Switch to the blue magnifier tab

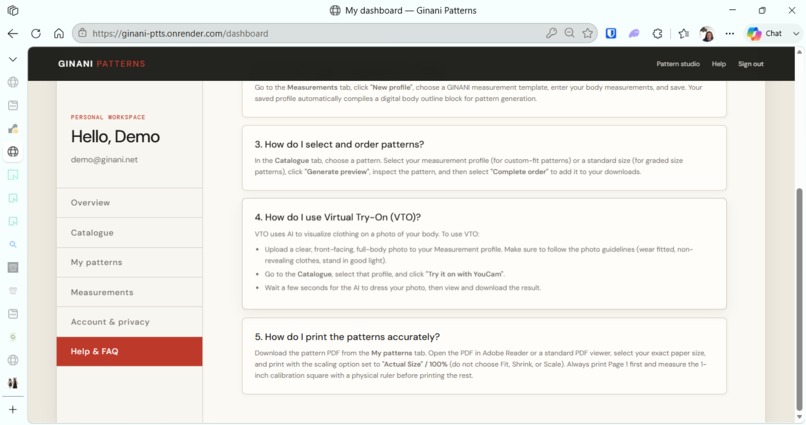pyautogui.click(x=13, y=244)
